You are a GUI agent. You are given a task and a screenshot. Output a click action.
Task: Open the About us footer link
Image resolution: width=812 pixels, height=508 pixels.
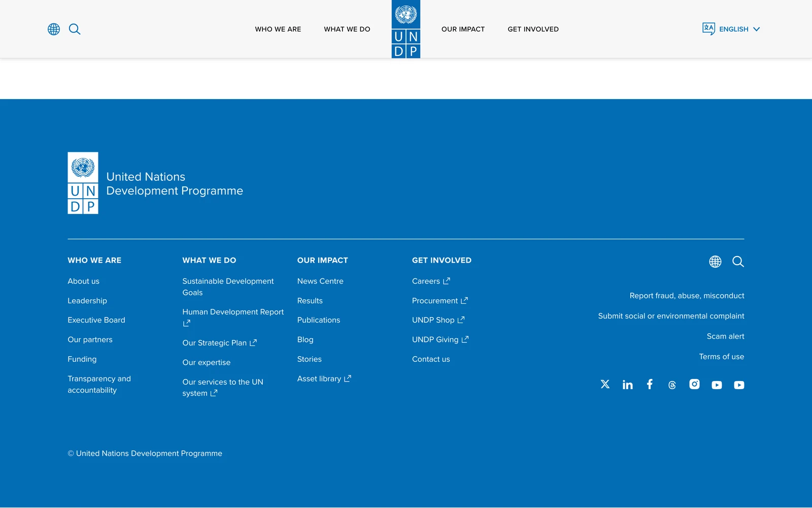pyautogui.click(x=83, y=281)
